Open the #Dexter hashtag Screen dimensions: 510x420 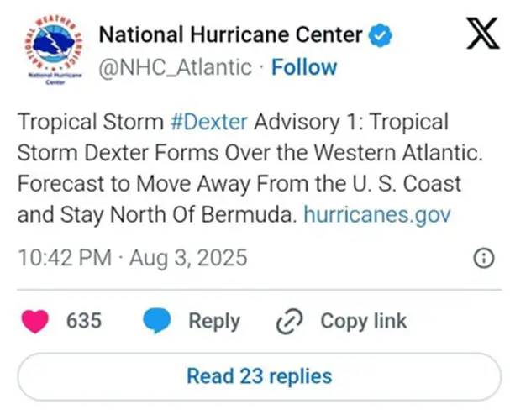[x=209, y=123]
